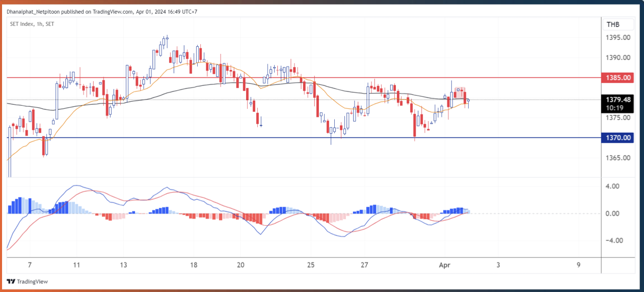Image resolution: width=644 pixels, height=292 pixels.
Task: Click the date label 18 on time axis
Action: click(x=194, y=265)
